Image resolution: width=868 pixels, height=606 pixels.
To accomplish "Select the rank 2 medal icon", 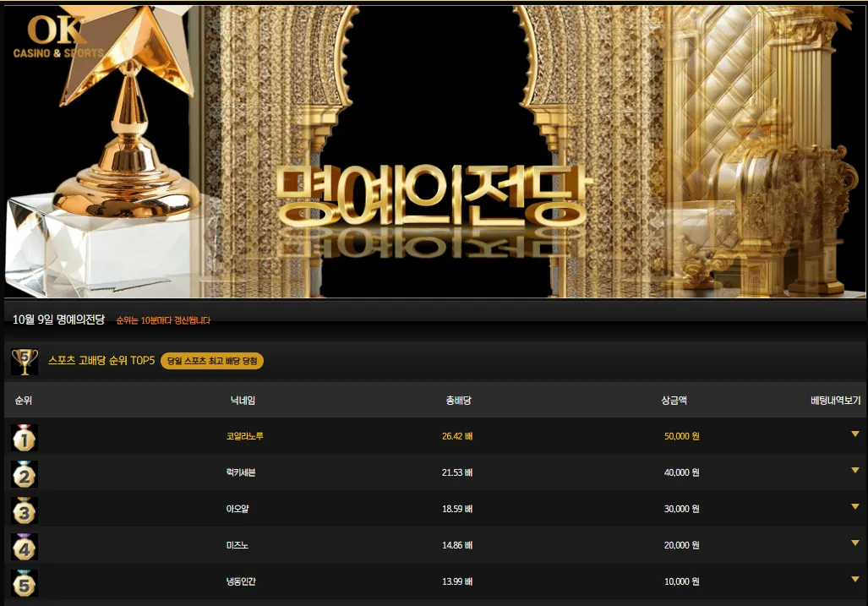I will pos(25,474).
